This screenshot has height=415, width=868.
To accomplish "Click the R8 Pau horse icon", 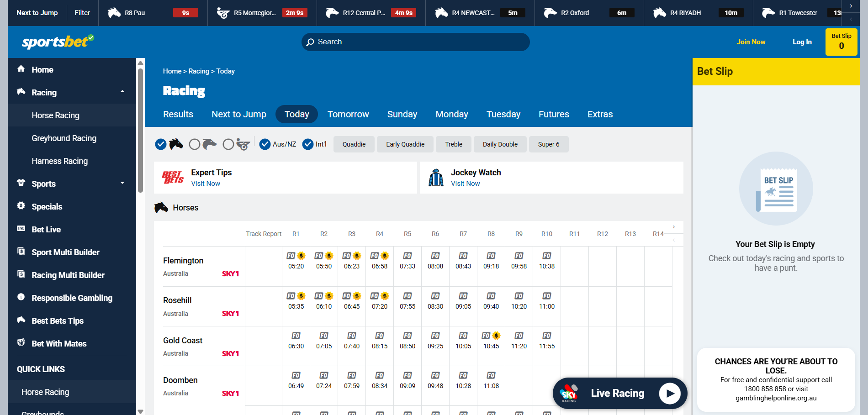I will pos(114,13).
